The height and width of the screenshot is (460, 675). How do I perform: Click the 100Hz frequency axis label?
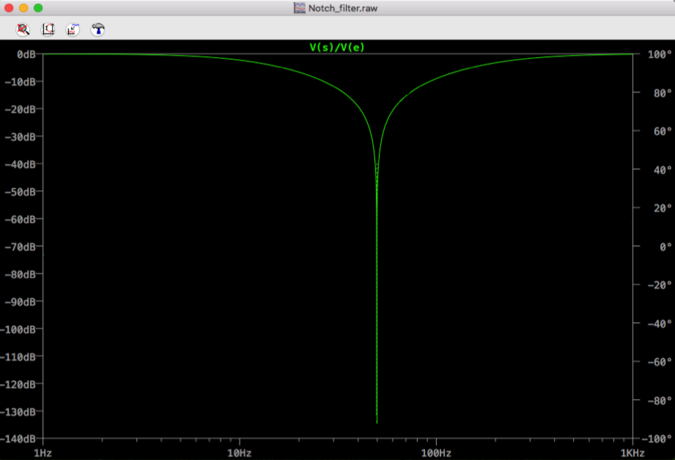(x=436, y=453)
